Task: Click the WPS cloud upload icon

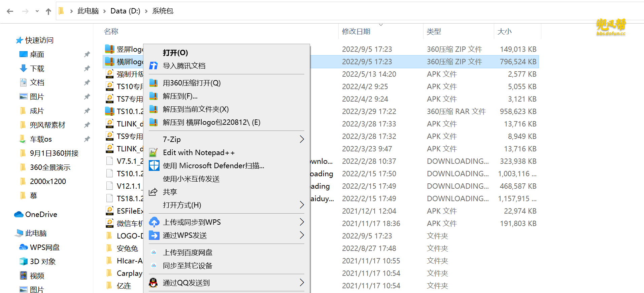Action: coord(154,222)
